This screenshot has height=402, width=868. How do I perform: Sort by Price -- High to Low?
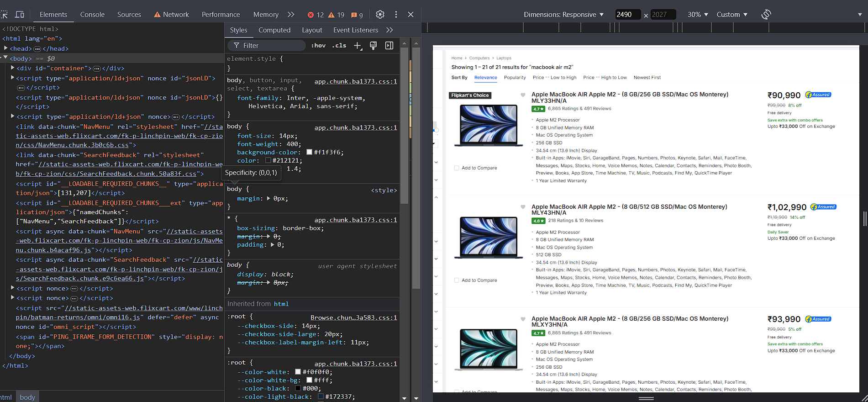(x=605, y=78)
